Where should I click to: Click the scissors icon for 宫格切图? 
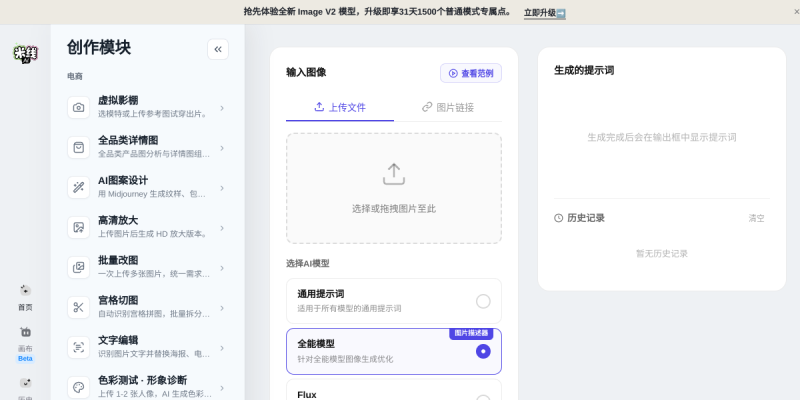coord(79,307)
